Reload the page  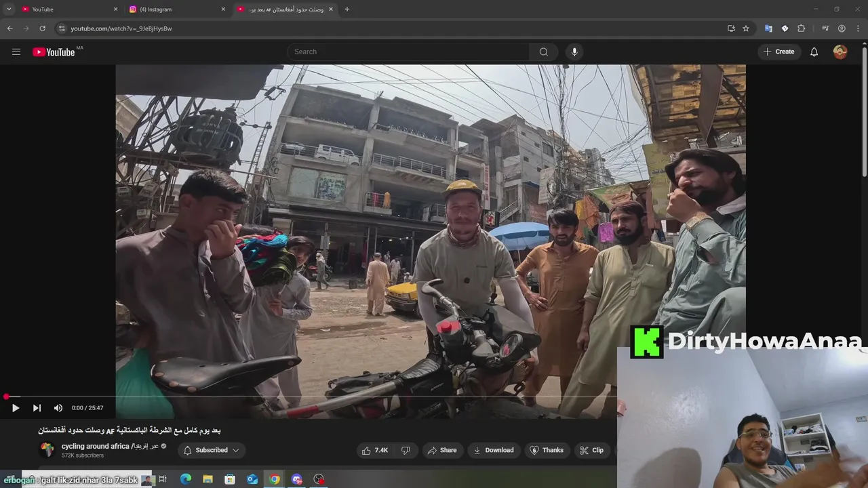pos(42,28)
